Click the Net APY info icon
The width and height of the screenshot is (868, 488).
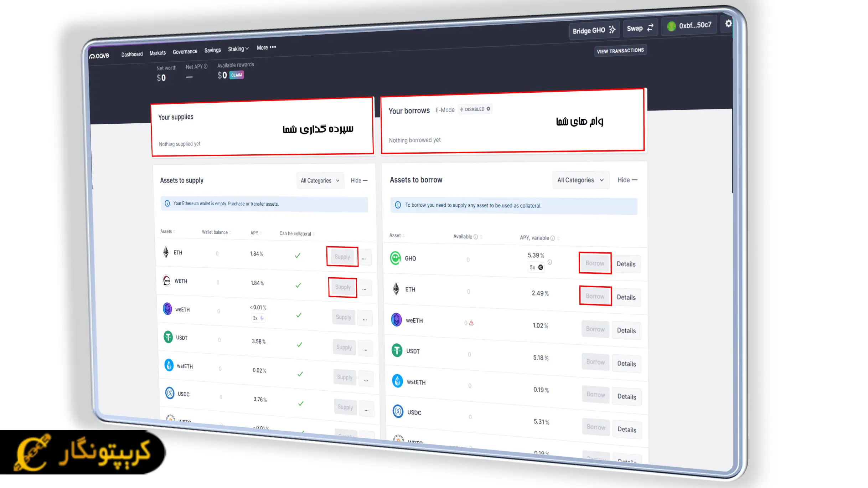click(206, 66)
